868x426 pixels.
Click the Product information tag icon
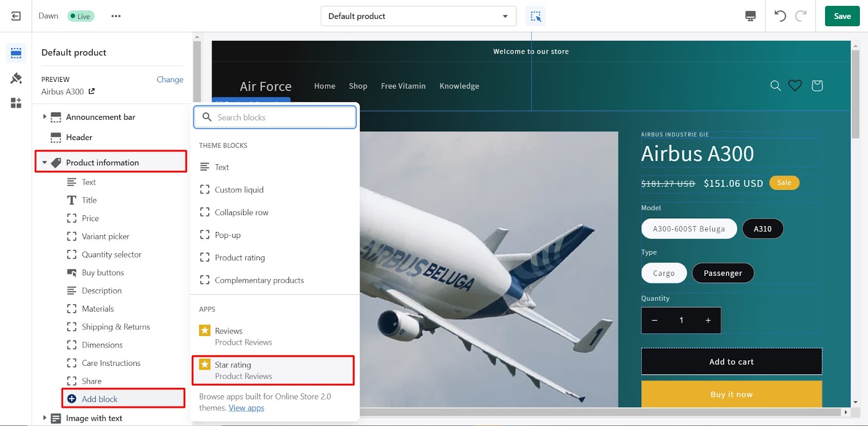point(56,163)
